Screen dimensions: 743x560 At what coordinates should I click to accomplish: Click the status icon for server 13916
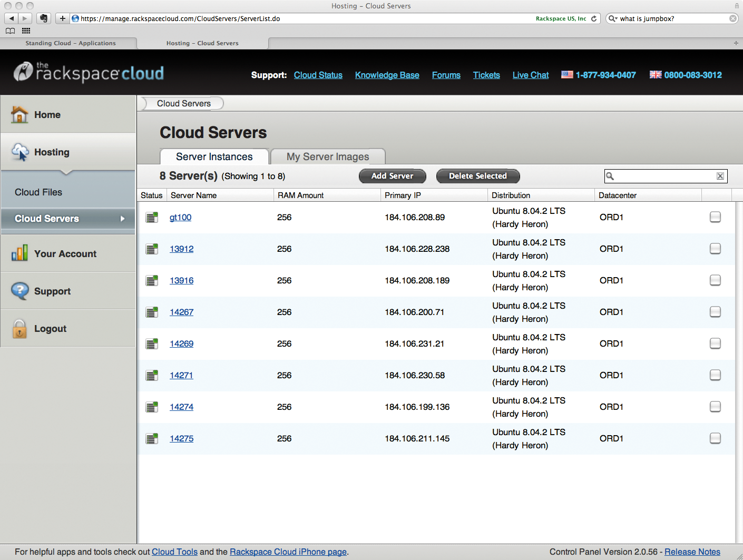[152, 280]
